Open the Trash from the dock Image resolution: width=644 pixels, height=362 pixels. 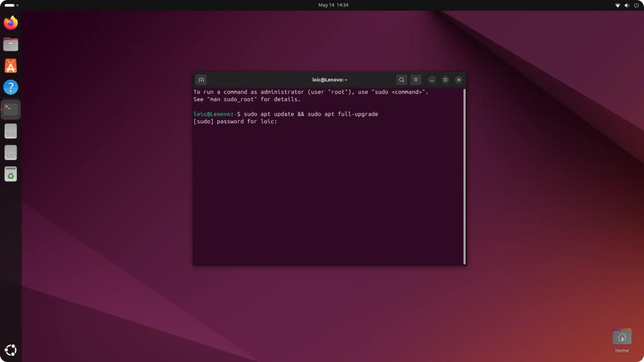tap(11, 174)
